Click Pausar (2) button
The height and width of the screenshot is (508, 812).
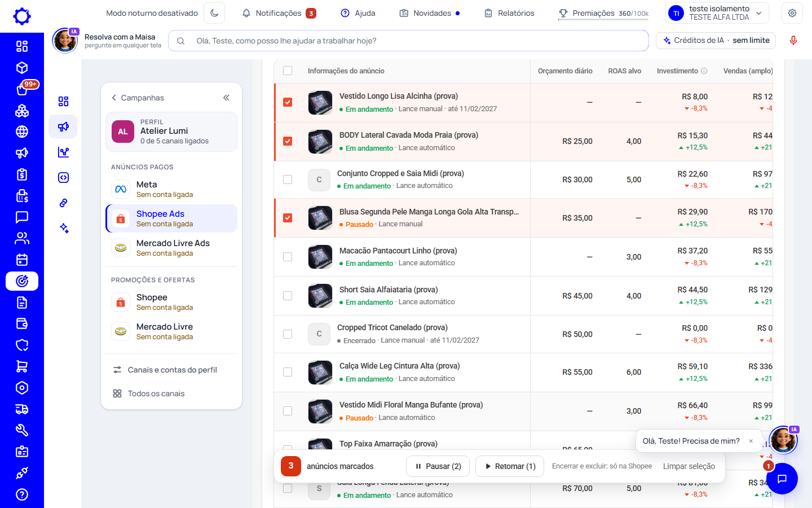438,466
